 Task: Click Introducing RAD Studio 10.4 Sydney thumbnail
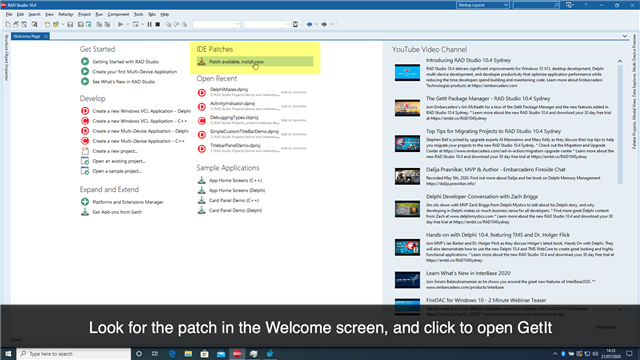click(407, 73)
